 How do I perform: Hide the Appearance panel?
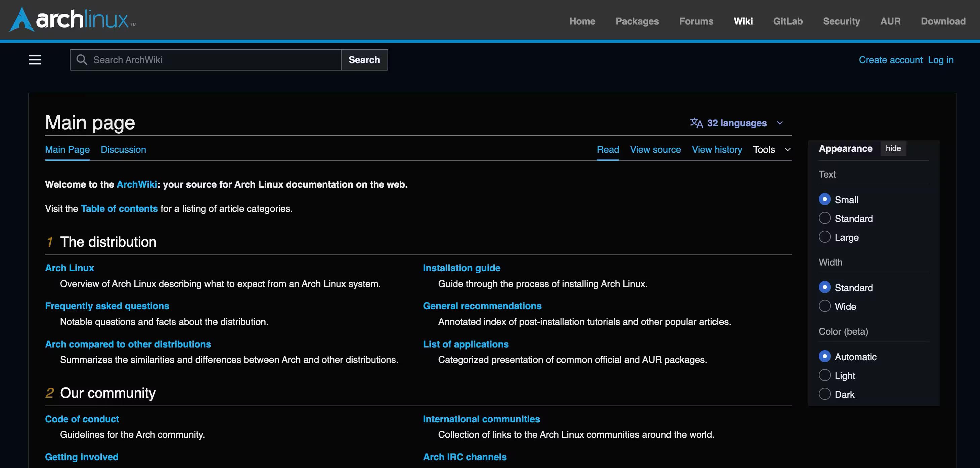tap(893, 148)
